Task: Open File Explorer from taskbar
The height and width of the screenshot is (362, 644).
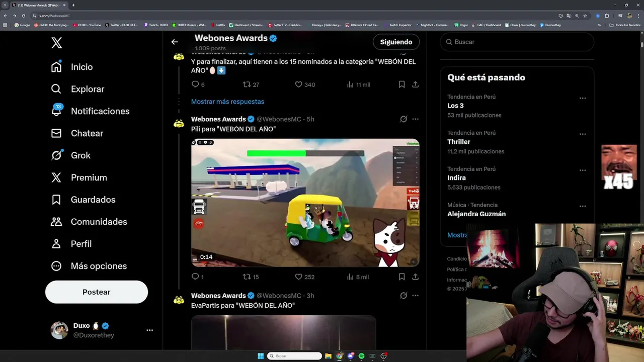Action: point(328,356)
